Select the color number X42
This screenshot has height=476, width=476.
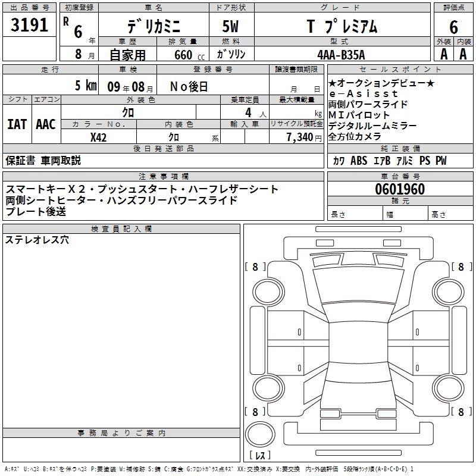(x=98, y=137)
